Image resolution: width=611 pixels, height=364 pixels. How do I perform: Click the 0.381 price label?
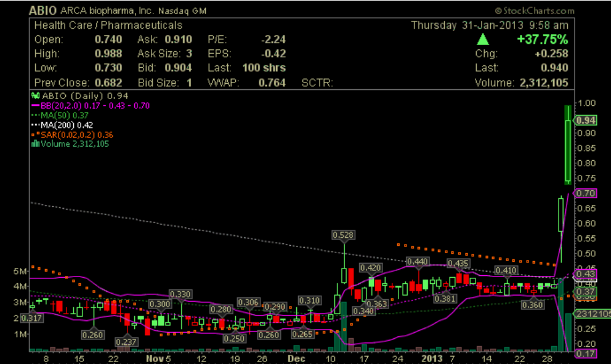coord(445,299)
